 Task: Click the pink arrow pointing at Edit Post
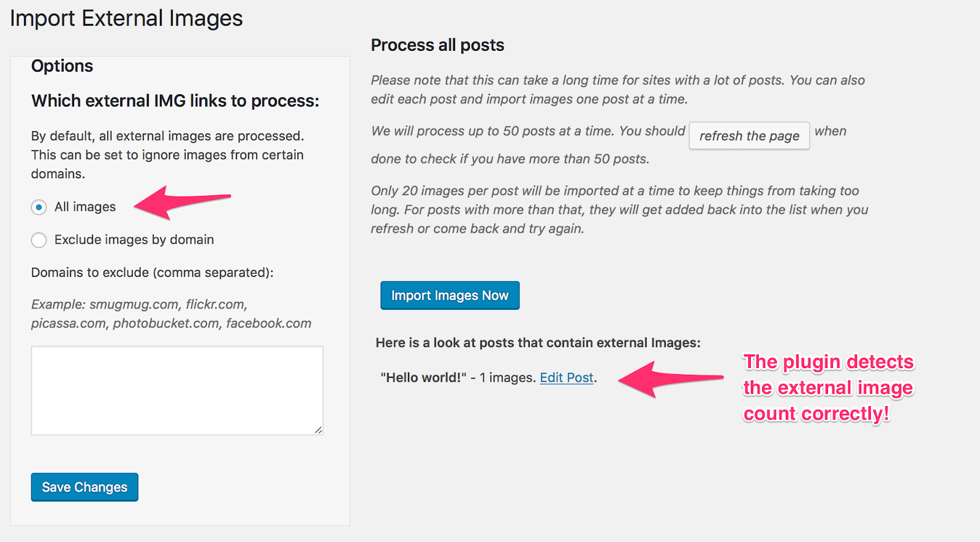[x=671, y=379]
